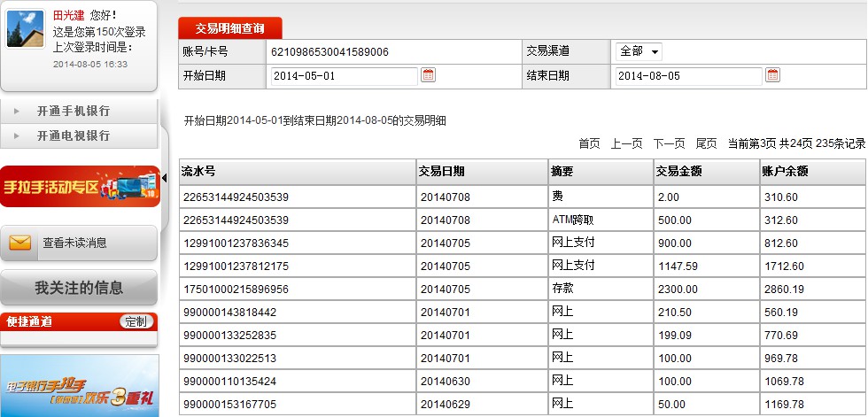Click the 便捷通道 header label
868x417 pixels.
tap(28, 321)
